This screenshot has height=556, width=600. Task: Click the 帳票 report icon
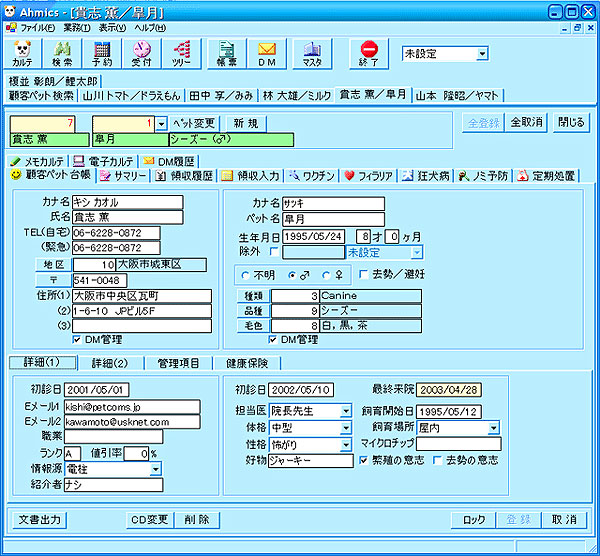pyautogui.click(x=227, y=52)
